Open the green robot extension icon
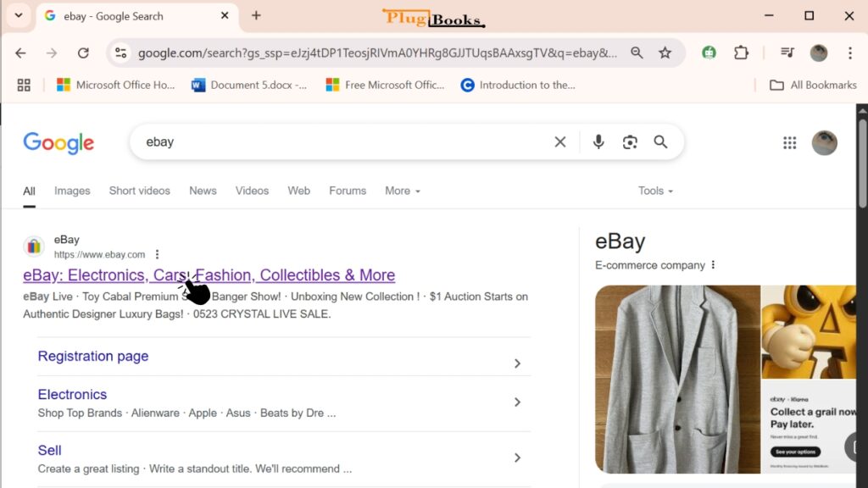This screenshot has height=488, width=868. (x=709, y=53)
